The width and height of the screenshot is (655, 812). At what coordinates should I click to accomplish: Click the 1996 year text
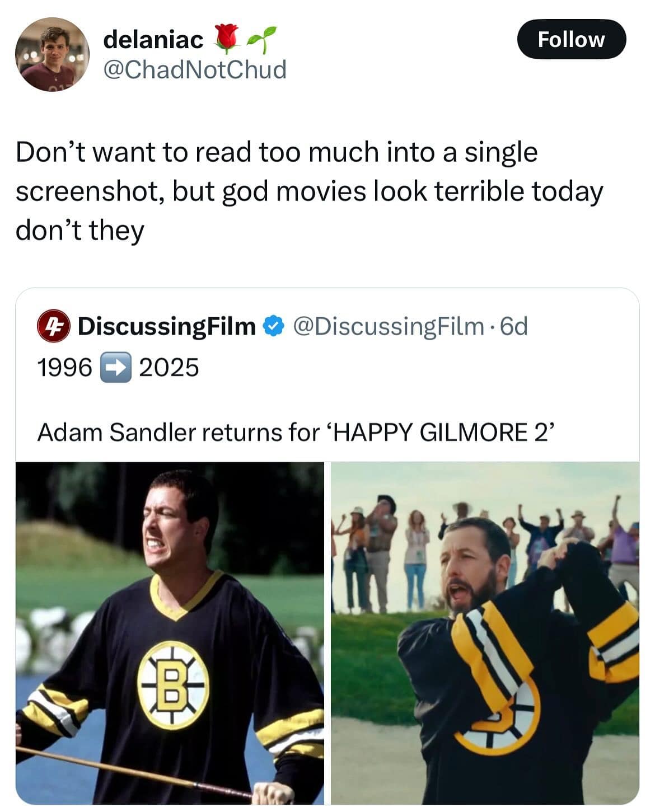click(x=64, y=368)
